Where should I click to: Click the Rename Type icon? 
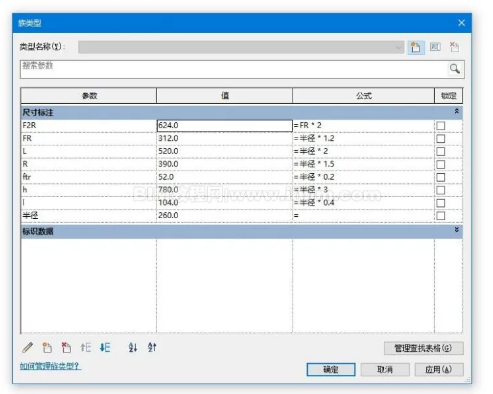tap(435, 47)
